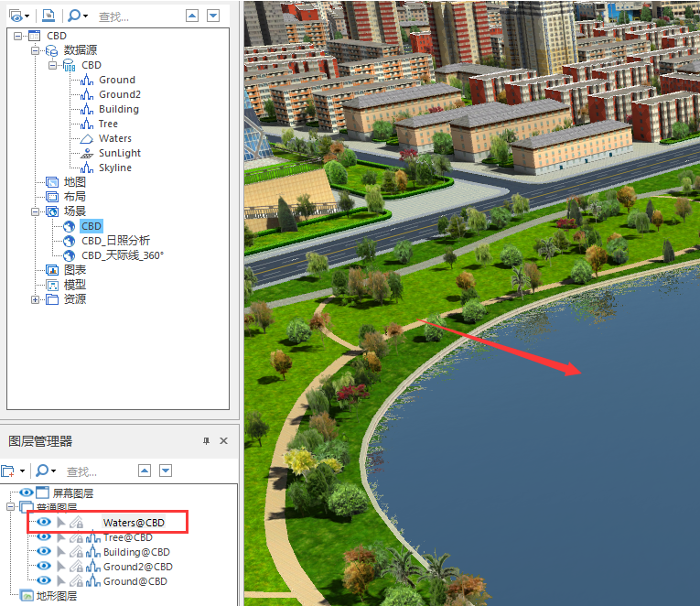This screenshot has width=700, height=606.
Task: Hide the Tree@CBD layer with eye icon
Action: click(44, 536)
